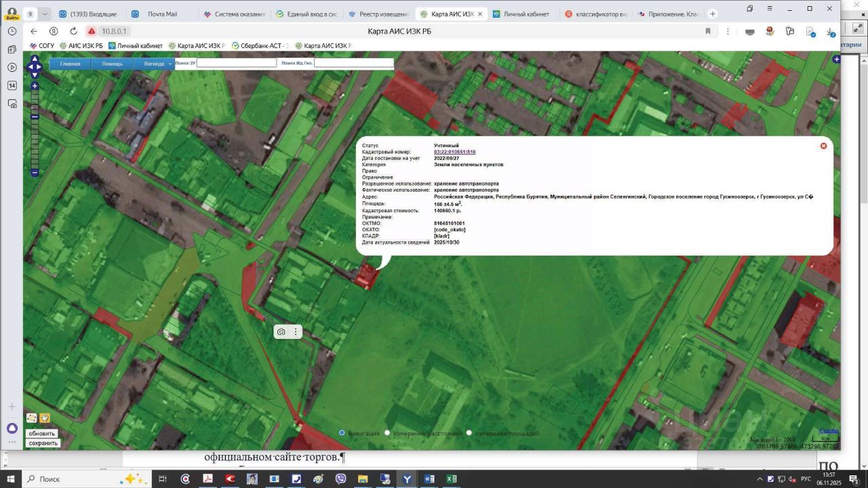Open the sidebar video player icon
This screenshot has width=868, height=488.
point(12,67)
